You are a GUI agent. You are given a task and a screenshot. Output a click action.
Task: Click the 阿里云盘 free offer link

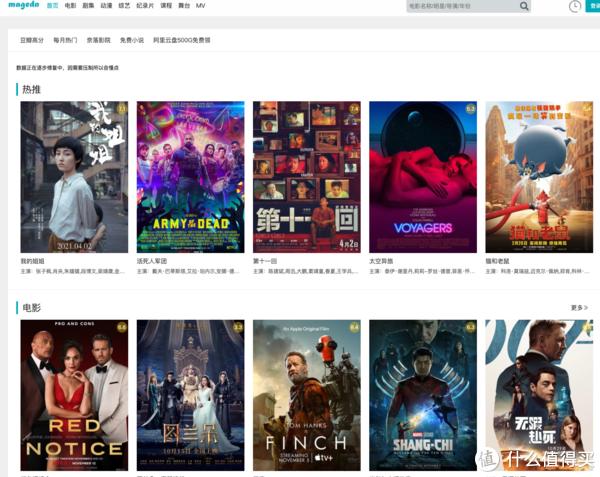(x=182, y=40)
